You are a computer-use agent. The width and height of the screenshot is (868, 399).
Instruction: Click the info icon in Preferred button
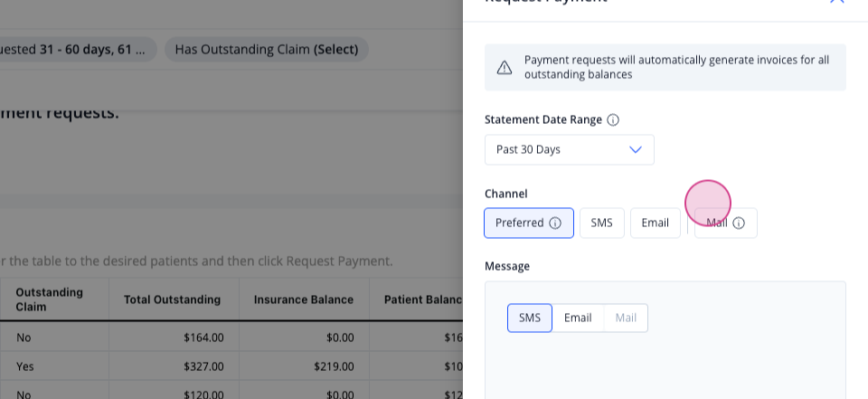tap(554, 223)
